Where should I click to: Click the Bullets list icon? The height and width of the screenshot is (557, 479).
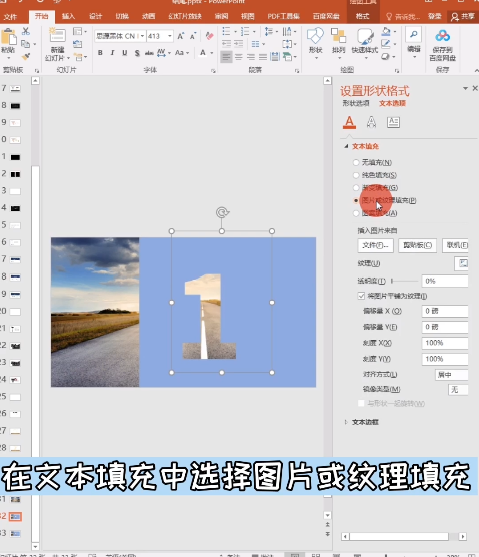click(226, 32)
